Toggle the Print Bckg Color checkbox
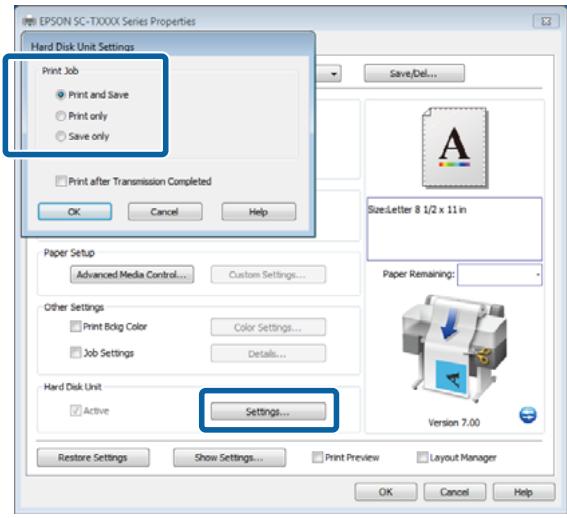The height and width of the screenshot is (518, 567). tap(76, 326)
